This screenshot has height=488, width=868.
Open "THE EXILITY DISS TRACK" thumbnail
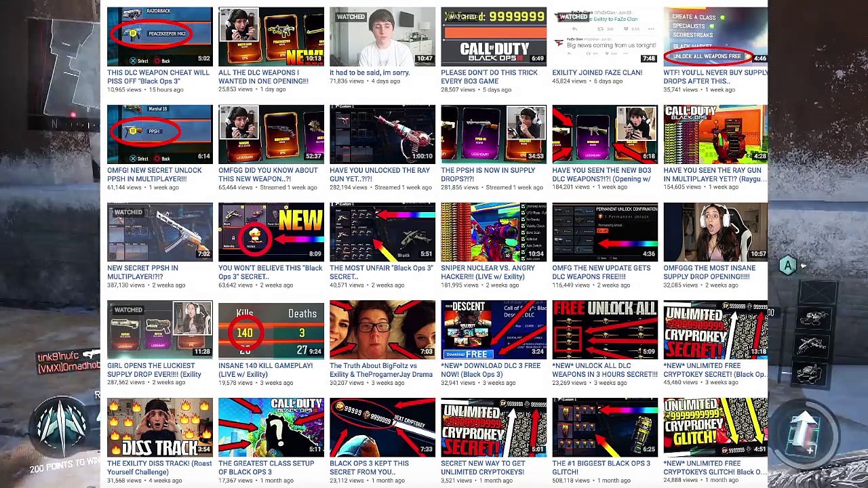tap(159, 427)
